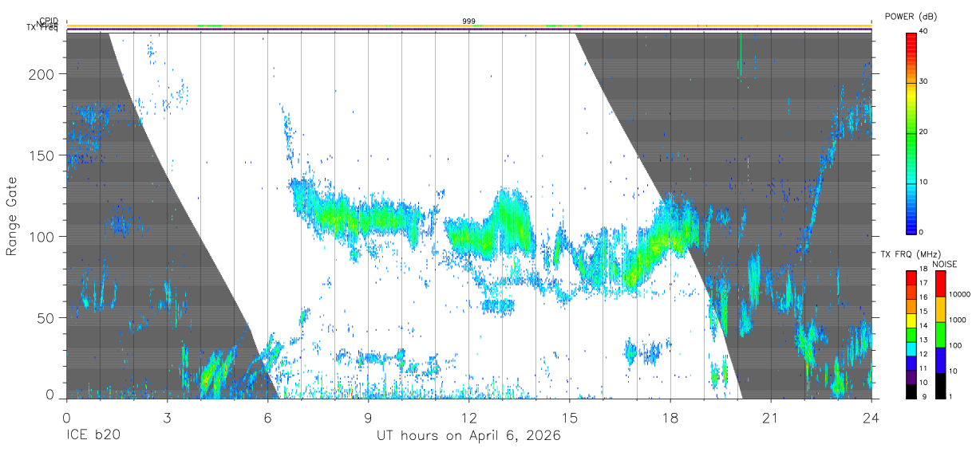Viewport: 980px width, 452px height.
Task: Click the Range Gate axis label
Action: pyautogui.click(x=12, y=216)
